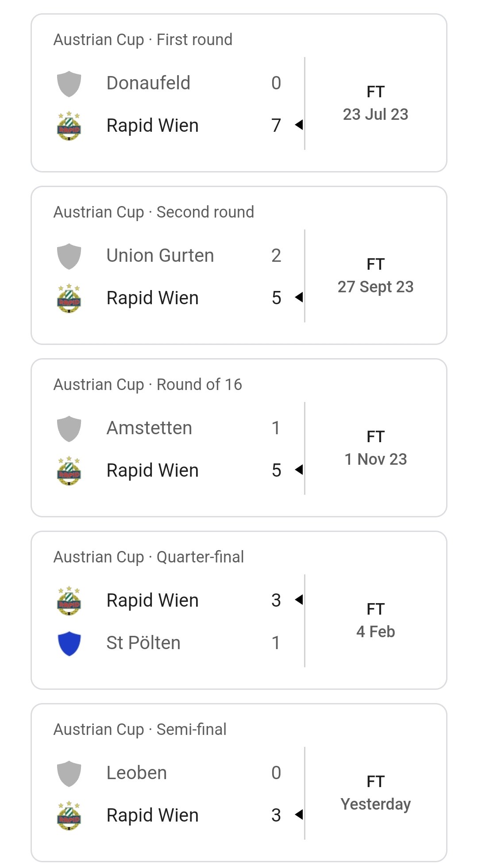Click Rapid Wien crest in Semi-final card
Viewport: 478px width, 868px height.
tap(69, 816)
